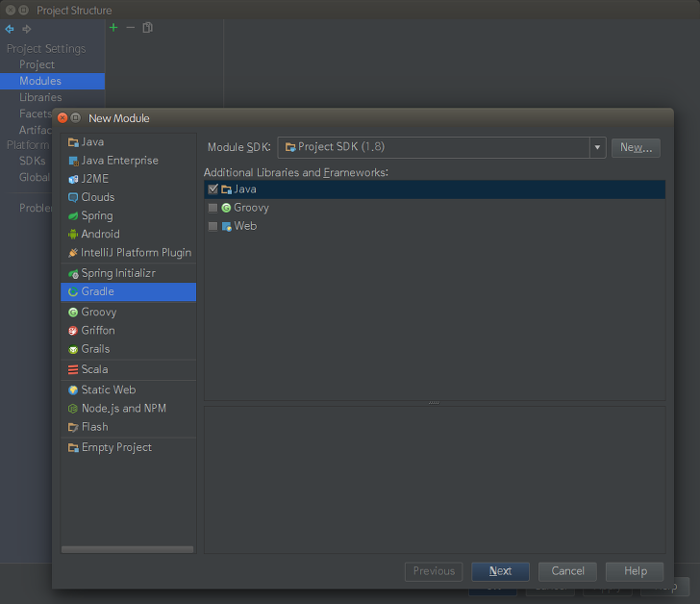Click the copy module toolbar icon
The height and width of the screenshot is (604, 700).
(x=147, y=28)
